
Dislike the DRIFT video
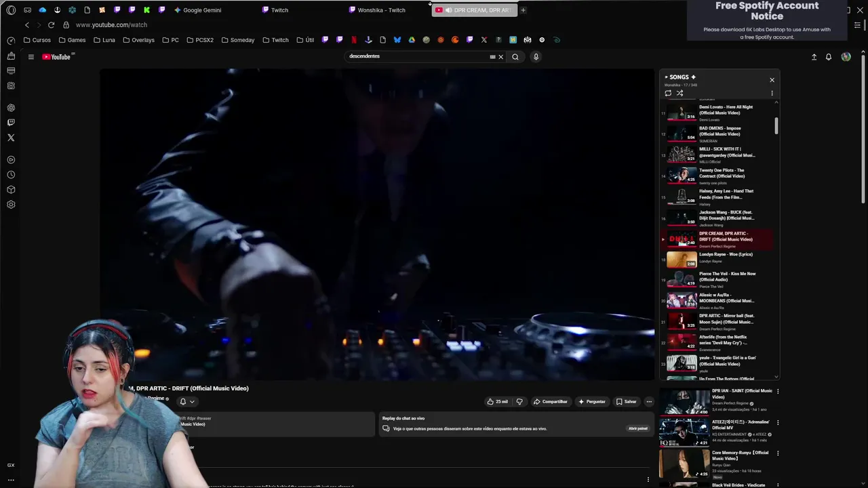519,401
